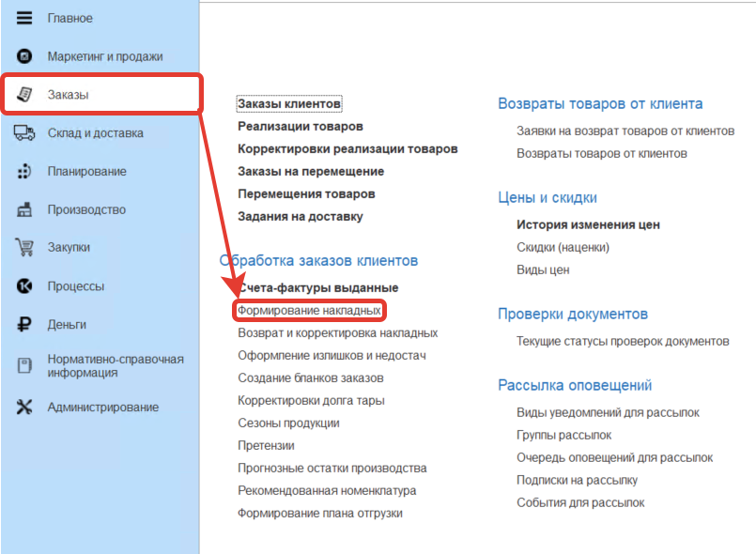Click the Закупки shopping cart icon
The width and height of the screenshot is (756, 554).
click(24, 247)
